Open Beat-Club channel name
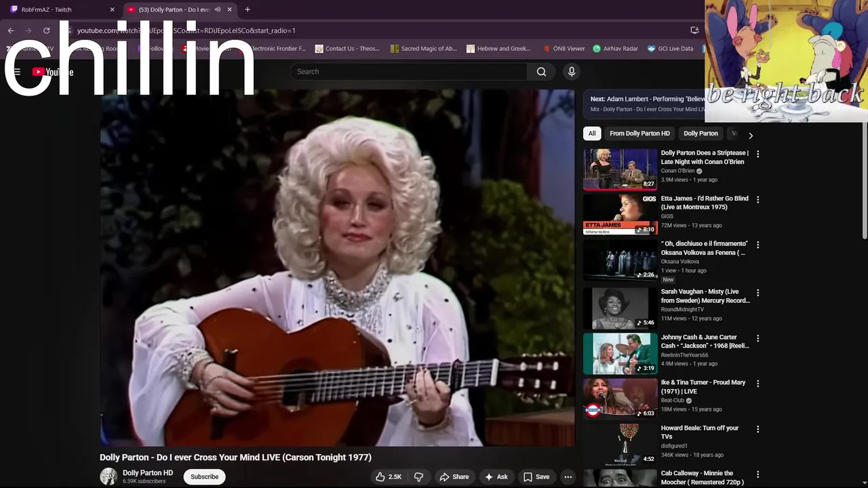Image resolution: width=868 pixels, height=488 pixels. point(673,401)
